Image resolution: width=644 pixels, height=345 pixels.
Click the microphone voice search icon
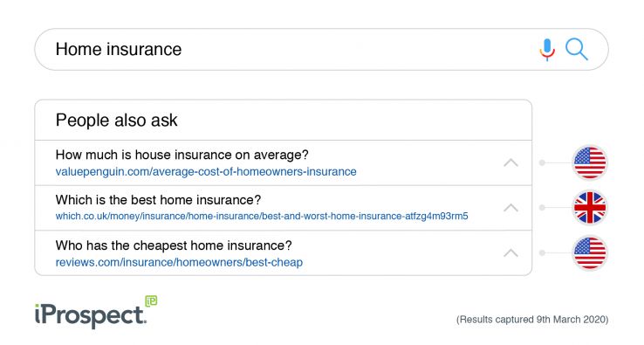tap(547, 49)
